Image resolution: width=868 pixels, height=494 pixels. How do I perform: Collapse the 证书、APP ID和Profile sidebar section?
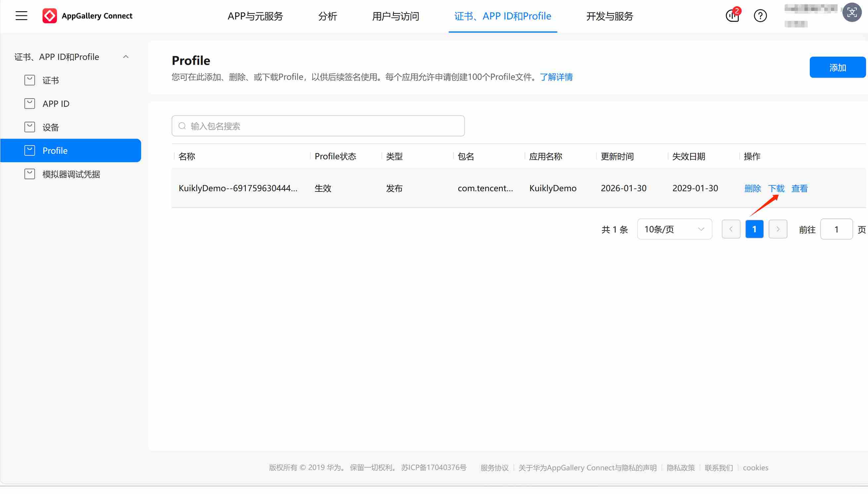pos(126,57)
